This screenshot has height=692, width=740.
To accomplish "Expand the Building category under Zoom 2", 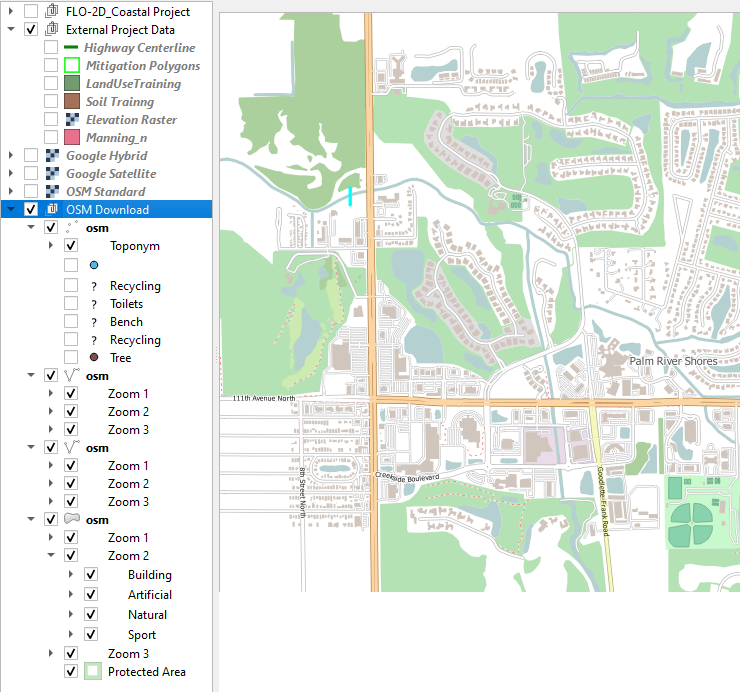I will [x=71, y=575].
